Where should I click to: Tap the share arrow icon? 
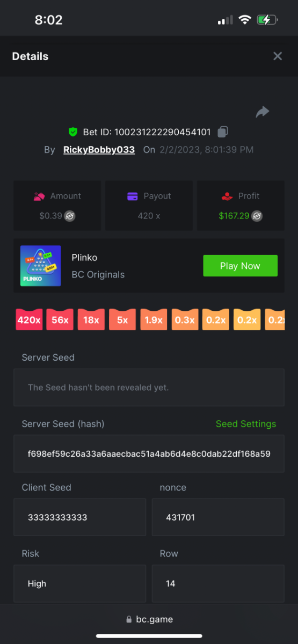point(262,112)
